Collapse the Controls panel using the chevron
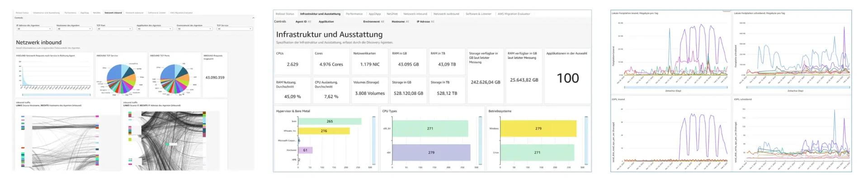 [253, 18]
